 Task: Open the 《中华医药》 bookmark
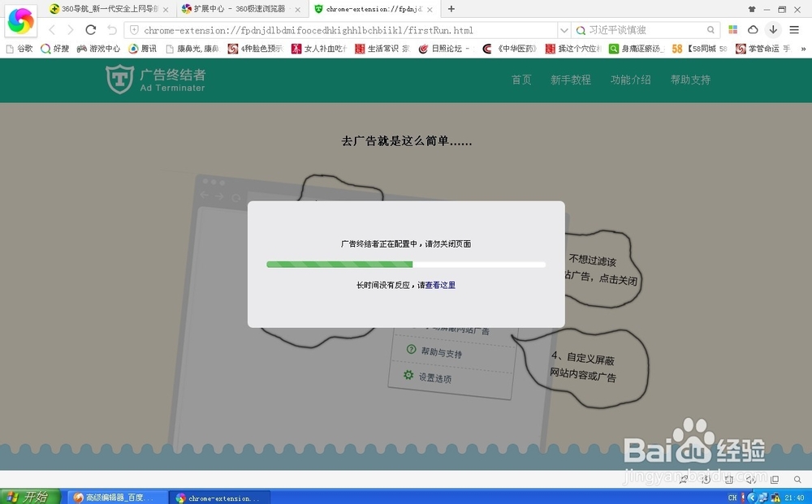[x=510, y=49]
